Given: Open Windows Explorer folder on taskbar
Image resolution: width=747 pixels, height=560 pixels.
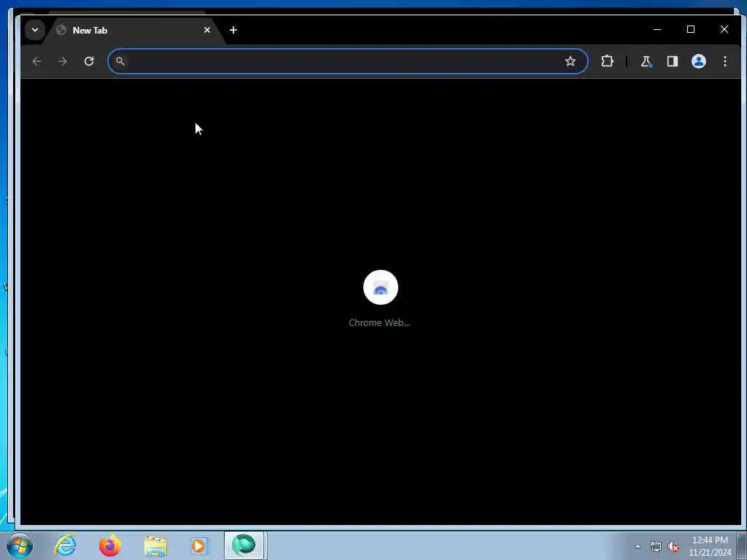Looking at the screenshot, I should (155, 545).
